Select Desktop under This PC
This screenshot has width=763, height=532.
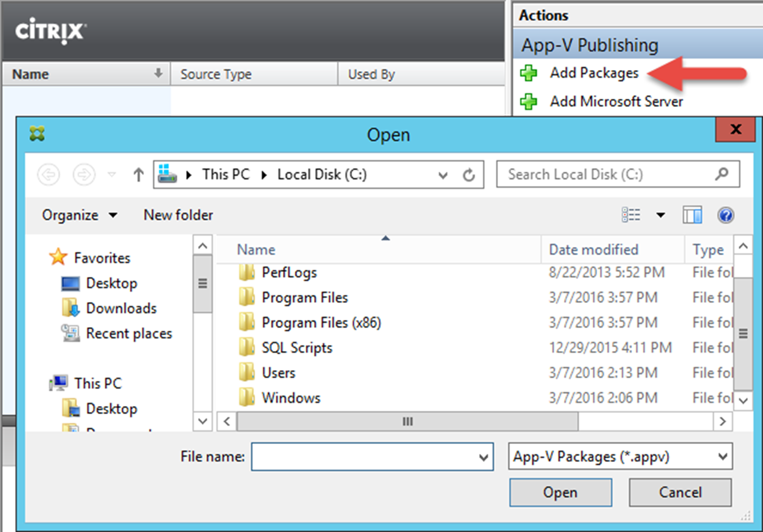pos(112,409)
